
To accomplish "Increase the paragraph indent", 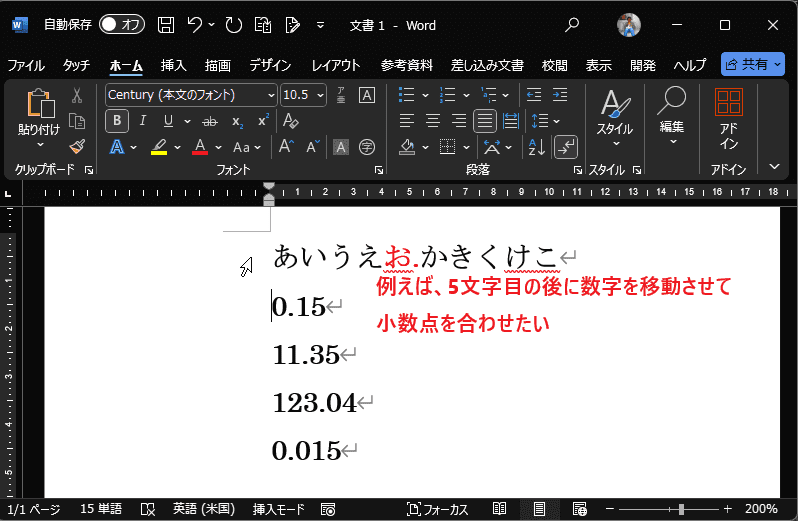I will (560, 95).
